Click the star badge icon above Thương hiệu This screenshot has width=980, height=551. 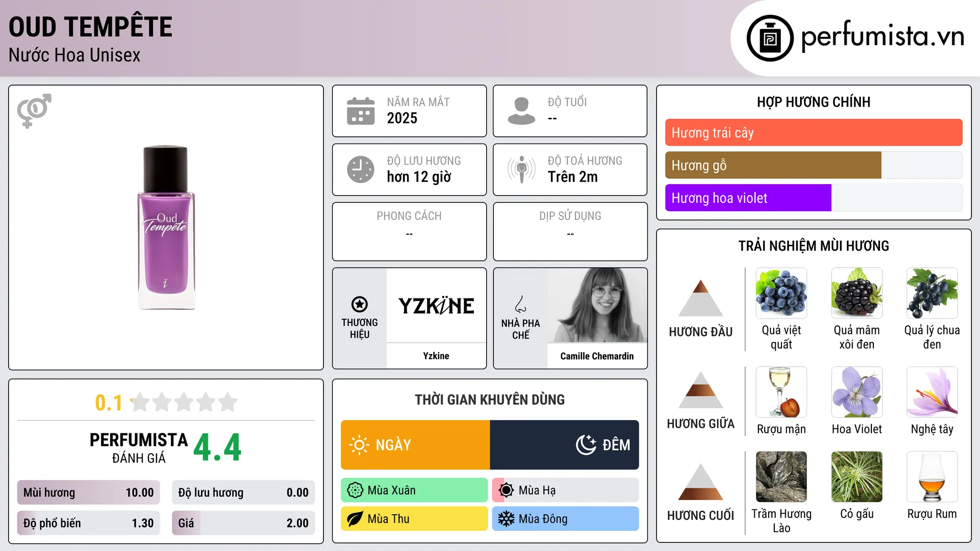(x=359, y=304)
